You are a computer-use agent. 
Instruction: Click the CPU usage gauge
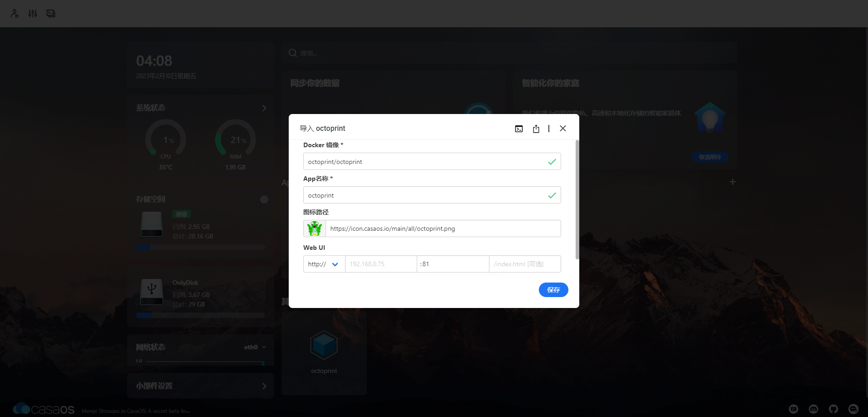pyautogui.click(x=166, y=139)
